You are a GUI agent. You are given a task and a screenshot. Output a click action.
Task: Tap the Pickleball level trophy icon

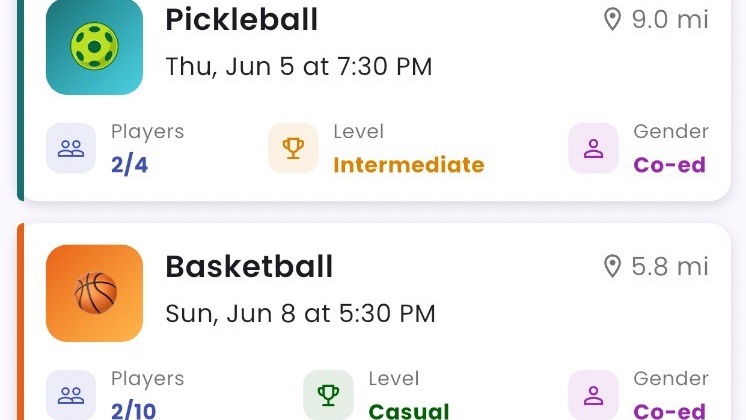(x=293, y=149)
